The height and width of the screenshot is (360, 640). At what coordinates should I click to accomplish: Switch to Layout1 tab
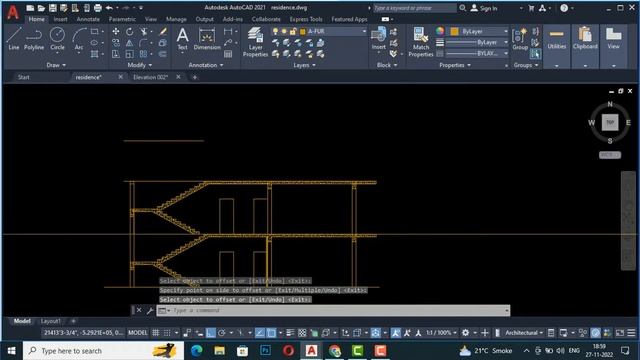click(x=51, y=321)
